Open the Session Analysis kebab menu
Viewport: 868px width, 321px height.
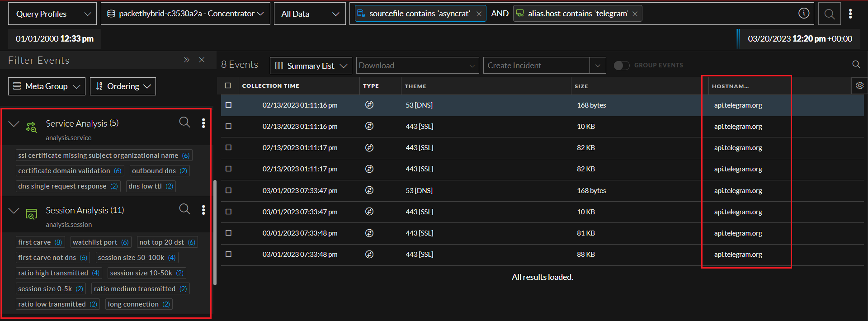203,210
